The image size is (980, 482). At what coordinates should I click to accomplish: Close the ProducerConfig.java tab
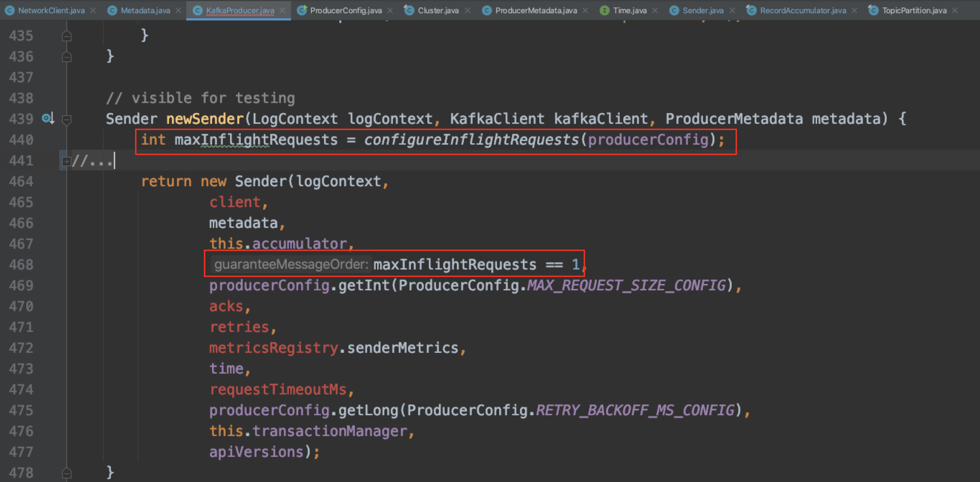pos(390,11)
